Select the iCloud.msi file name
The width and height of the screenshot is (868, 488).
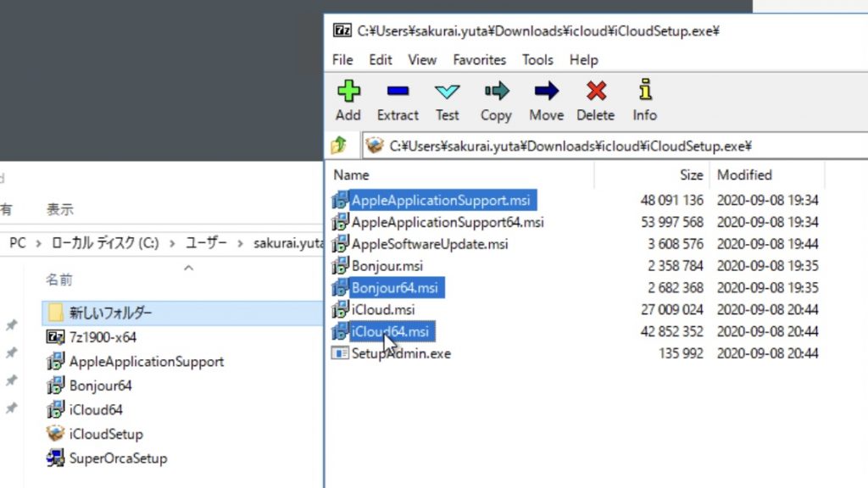(383, 309)
